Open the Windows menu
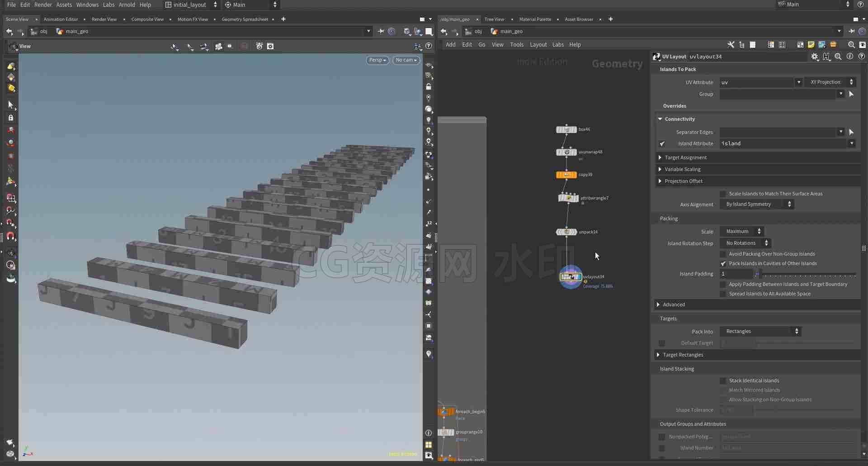This screenshot has width=868, height=466. [87, 5]
